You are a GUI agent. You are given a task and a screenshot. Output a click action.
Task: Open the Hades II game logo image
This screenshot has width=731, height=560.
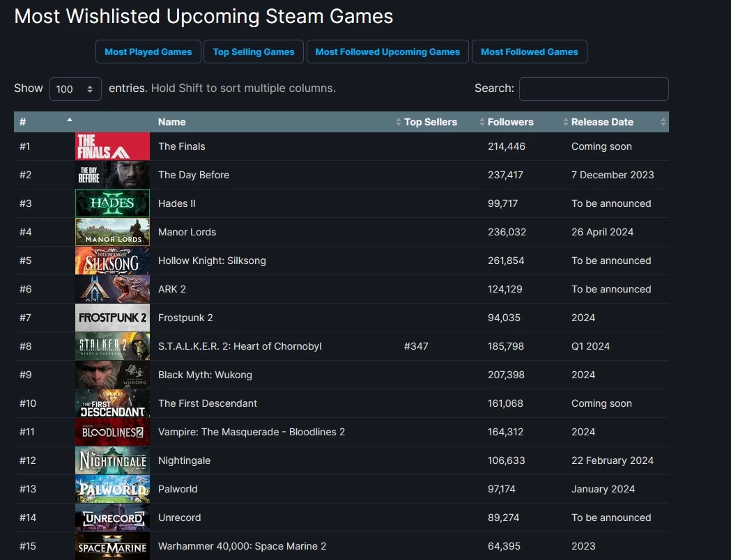pyautogui.click(x=112, y=203)
